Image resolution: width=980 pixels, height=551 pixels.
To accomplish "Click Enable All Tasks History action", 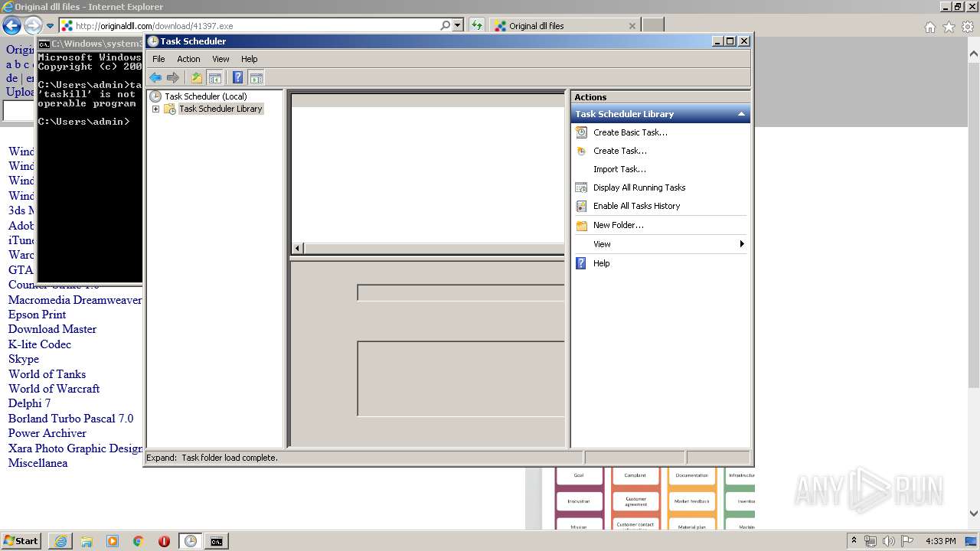I will (x=636, y=206).
